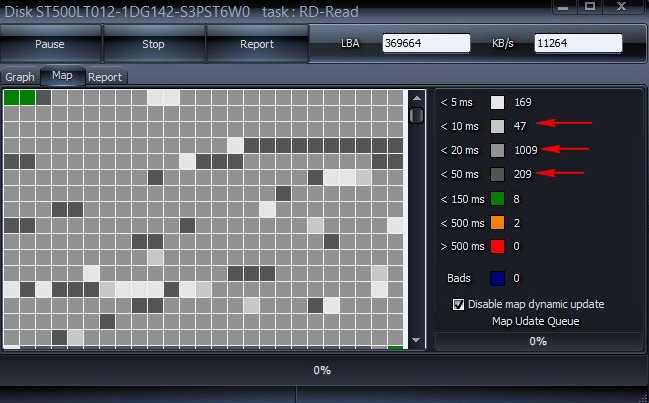This screenshot has width=649, height=403.
Task: Click the count 209 for < 50 ms
Action: coord(523,174)
